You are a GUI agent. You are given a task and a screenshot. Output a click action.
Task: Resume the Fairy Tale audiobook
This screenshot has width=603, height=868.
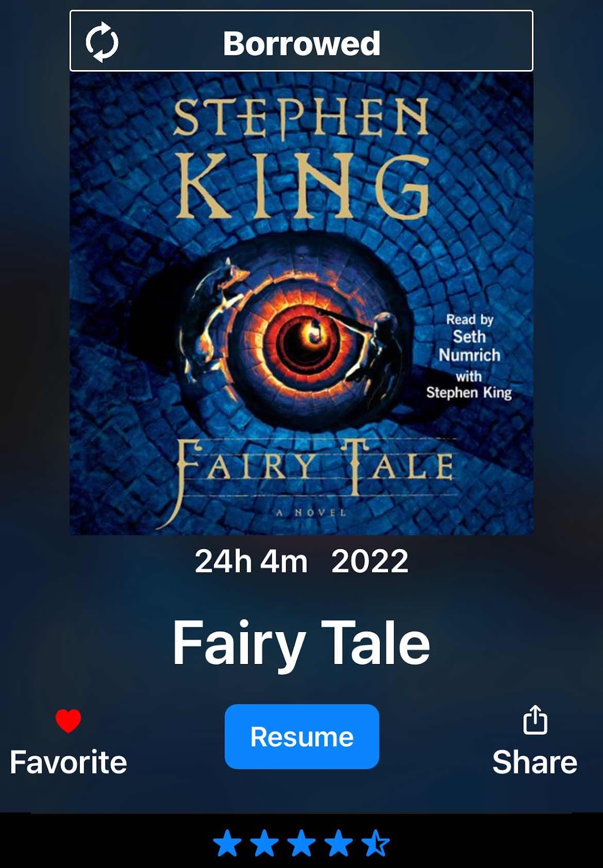point(302,737)
